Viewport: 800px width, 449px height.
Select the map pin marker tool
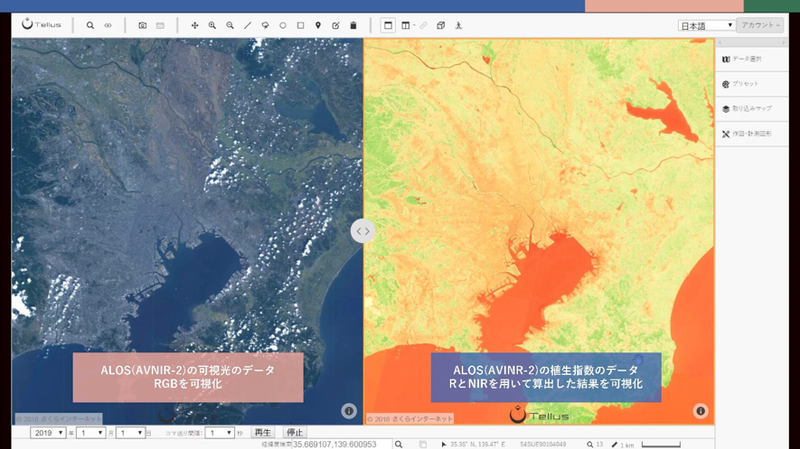pos(318,26)
